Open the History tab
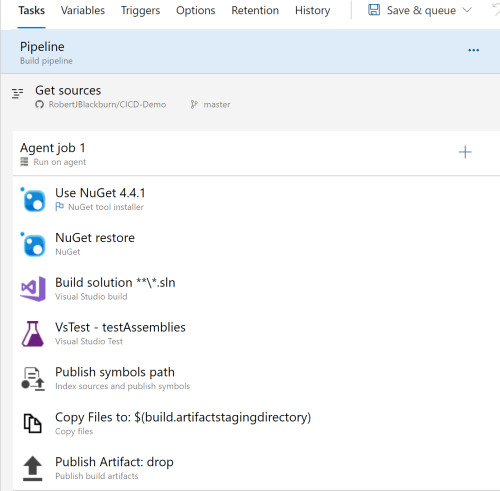The width and height of the screenshot is (500, 491). pyautogui.click(x=312, y=11)
